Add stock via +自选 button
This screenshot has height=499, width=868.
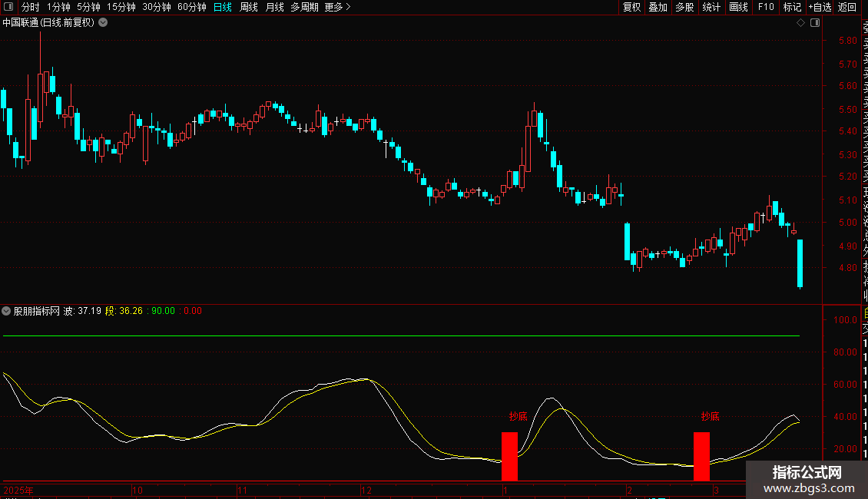(820, 7)
